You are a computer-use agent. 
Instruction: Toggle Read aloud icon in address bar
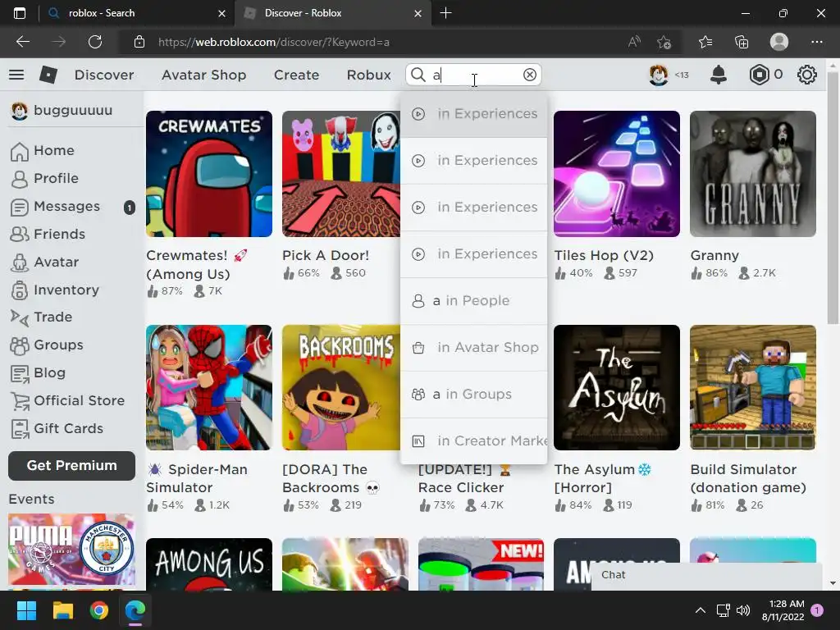click(634, 42)
